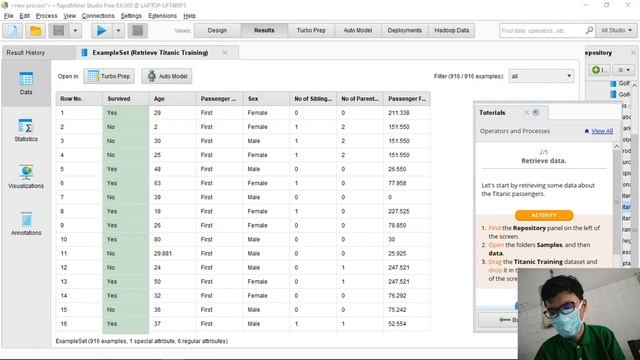Viewport: 640px width, 360px height.
Task: Select the age cell 29.881 in row 11
Action: tap(173, 253)
